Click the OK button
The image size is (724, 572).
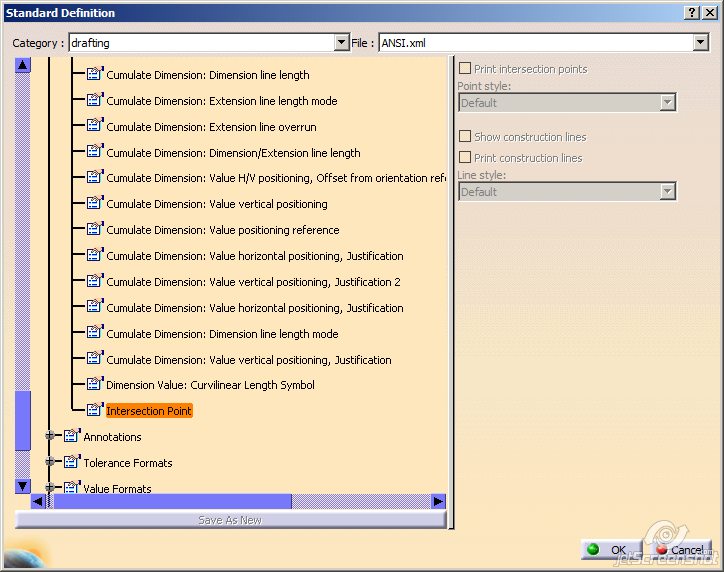[x=611, y=549]
